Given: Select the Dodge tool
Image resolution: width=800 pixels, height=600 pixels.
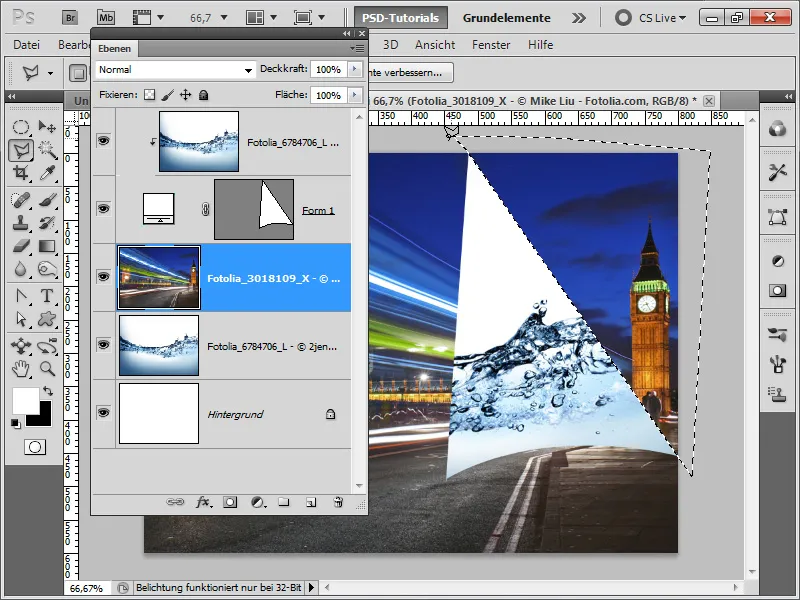Looking at the screenshot, I should [47, 269].
